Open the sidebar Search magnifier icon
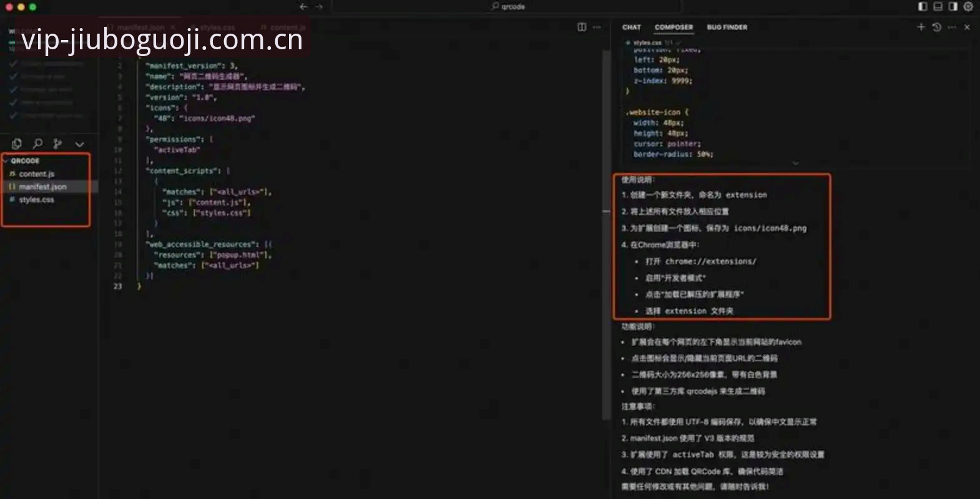Viewport: 980px width, 499px height. coord(37,144)
